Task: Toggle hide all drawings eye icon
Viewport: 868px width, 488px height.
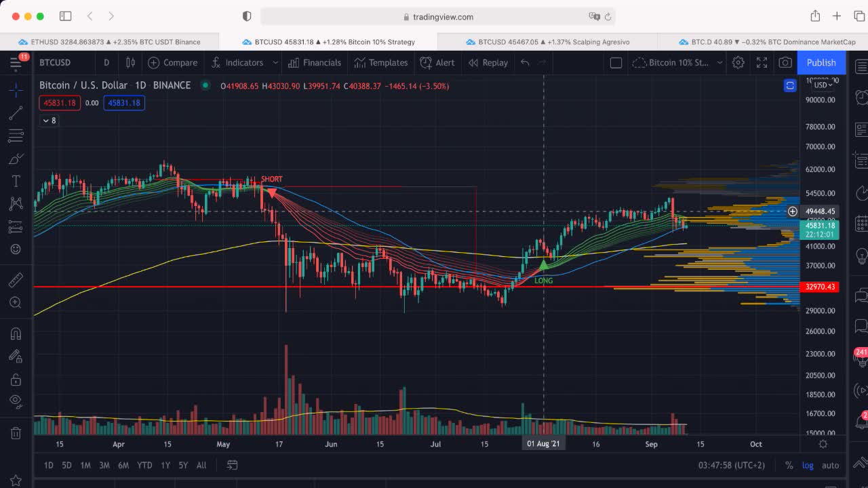Action: coord(16,401)
